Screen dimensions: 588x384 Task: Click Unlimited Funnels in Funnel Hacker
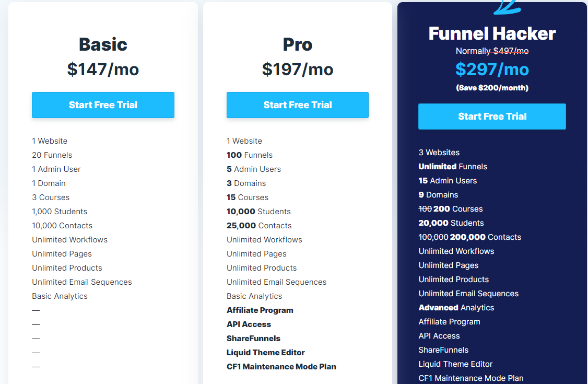[x=453, y=167]
